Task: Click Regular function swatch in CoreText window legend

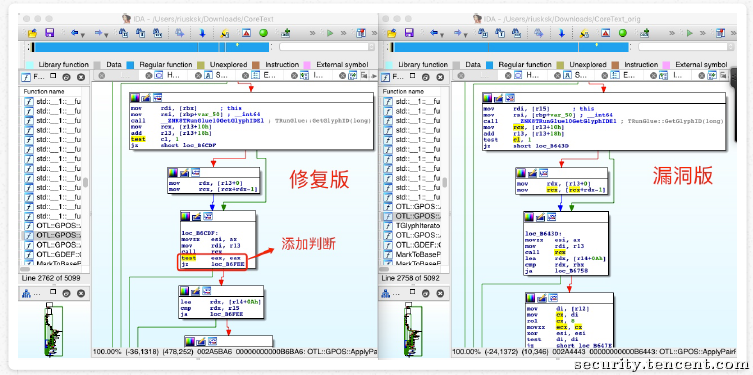Action: point(131,65)
